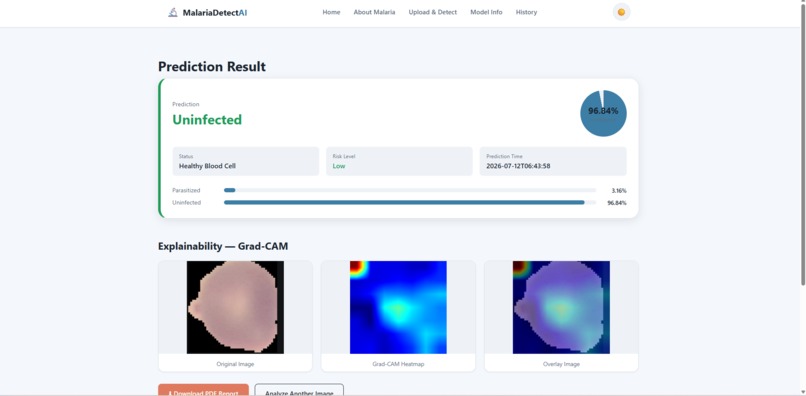Toggle the theme with the sun icon
This screenshot has height=396, width=806.
coord(621,12)
